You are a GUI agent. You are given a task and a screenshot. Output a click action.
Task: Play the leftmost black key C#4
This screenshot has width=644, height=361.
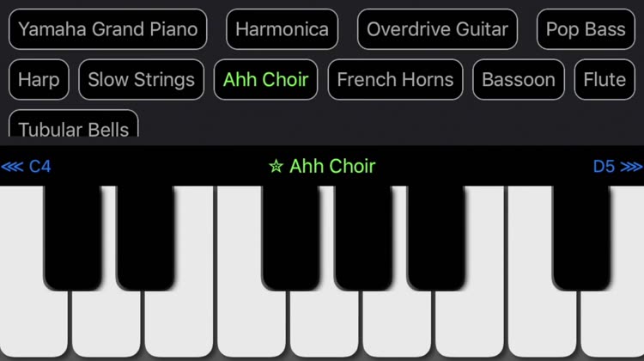(x=72, y=237)
